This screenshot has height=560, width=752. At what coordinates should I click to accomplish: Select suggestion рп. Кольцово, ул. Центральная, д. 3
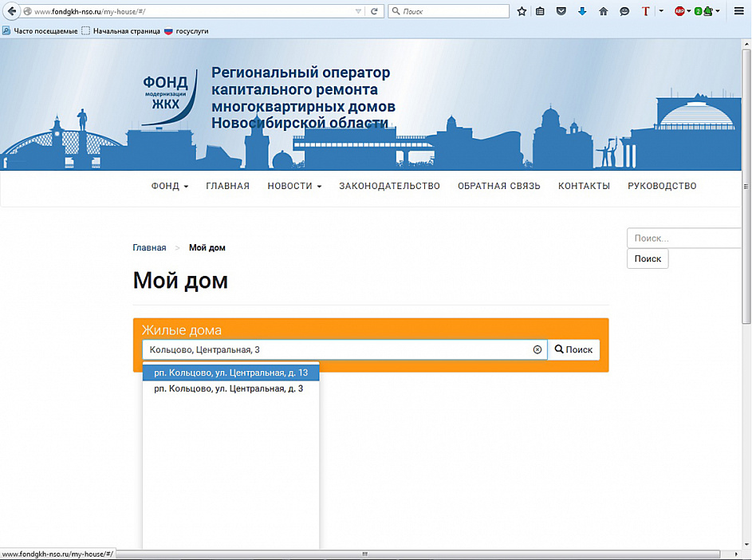[x=230, y=388]
